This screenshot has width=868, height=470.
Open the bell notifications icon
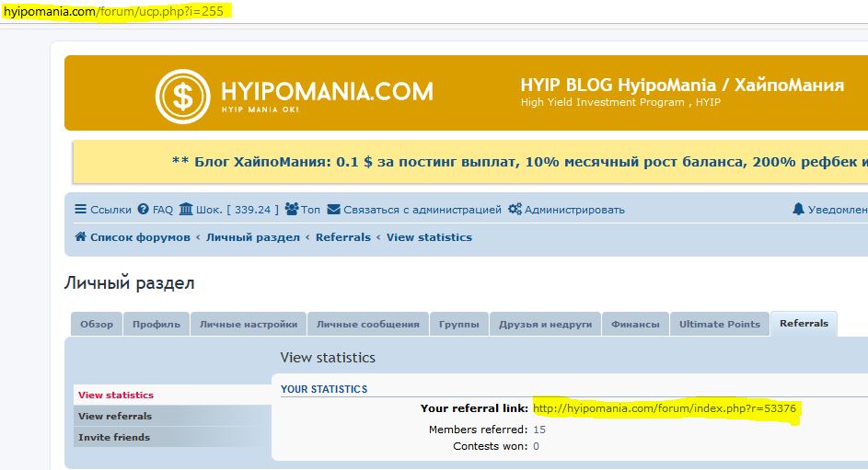point(798,210)
